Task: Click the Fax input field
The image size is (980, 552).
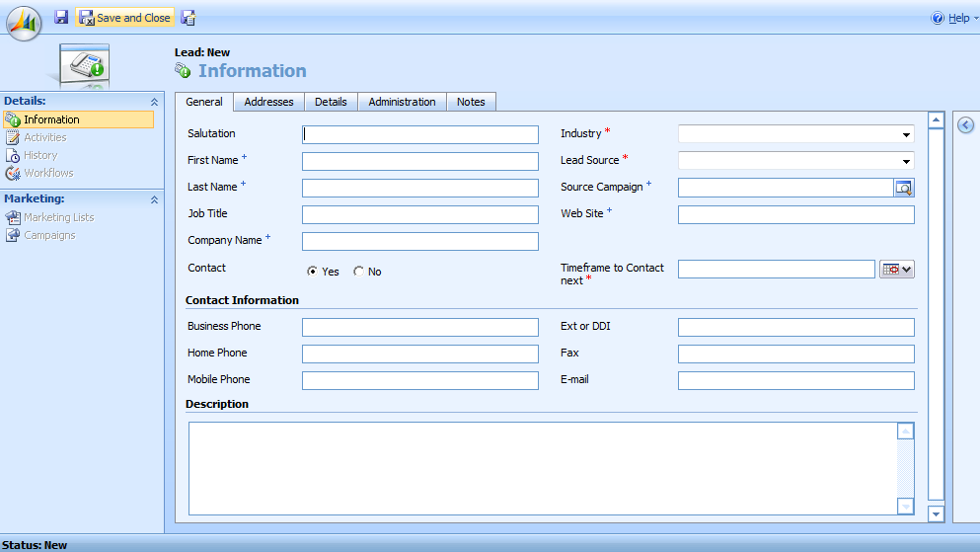Action: click(796, 354)
